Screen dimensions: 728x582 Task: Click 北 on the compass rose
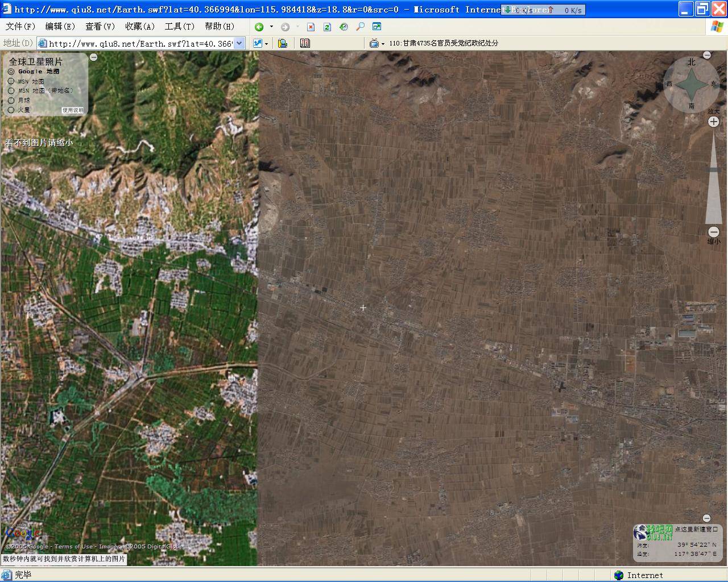tap(691, 62)
